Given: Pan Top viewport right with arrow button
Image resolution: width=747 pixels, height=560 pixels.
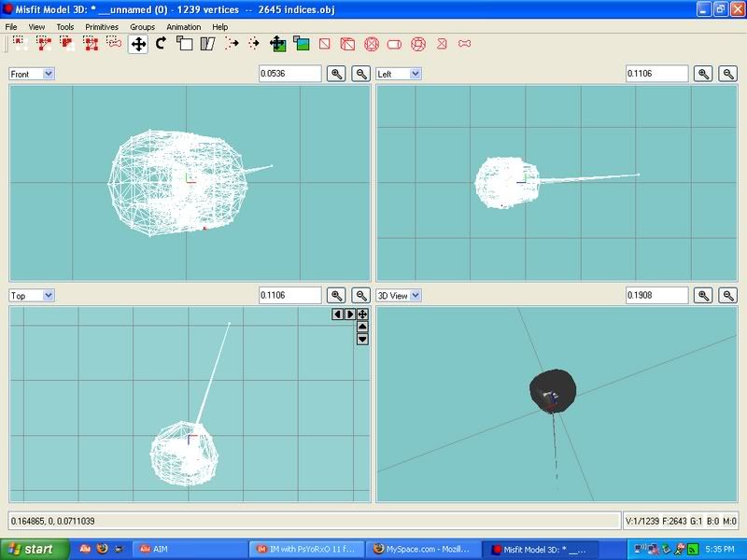Looking at the screenshot, I should pyautogui.click(x=349, y=315).
